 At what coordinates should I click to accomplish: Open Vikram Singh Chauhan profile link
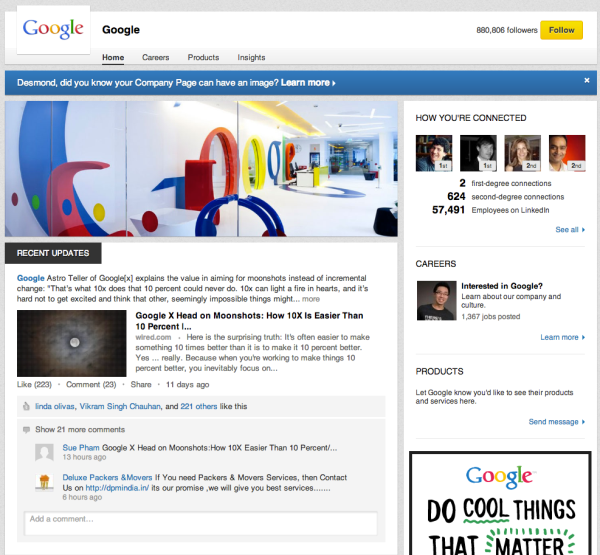pyautogui.click(x=120, y=406)
